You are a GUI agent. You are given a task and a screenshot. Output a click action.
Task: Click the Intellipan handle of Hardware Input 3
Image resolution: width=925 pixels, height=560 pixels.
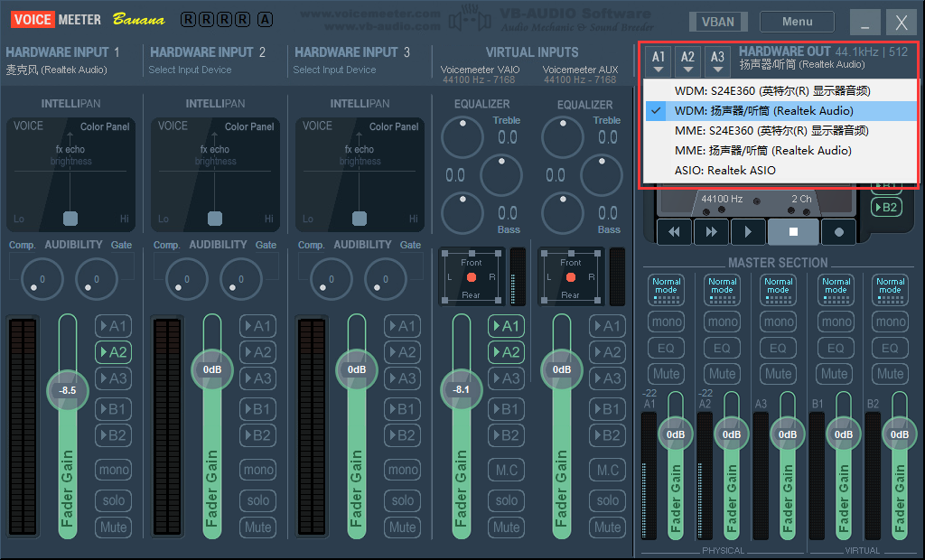(x=360, y=219)
